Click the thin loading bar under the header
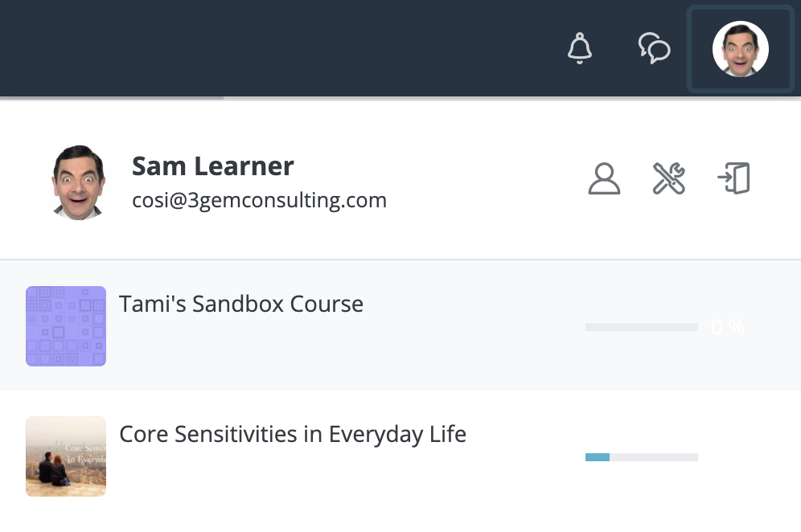The width and height of the screenshot is (801, 532). 113,98
